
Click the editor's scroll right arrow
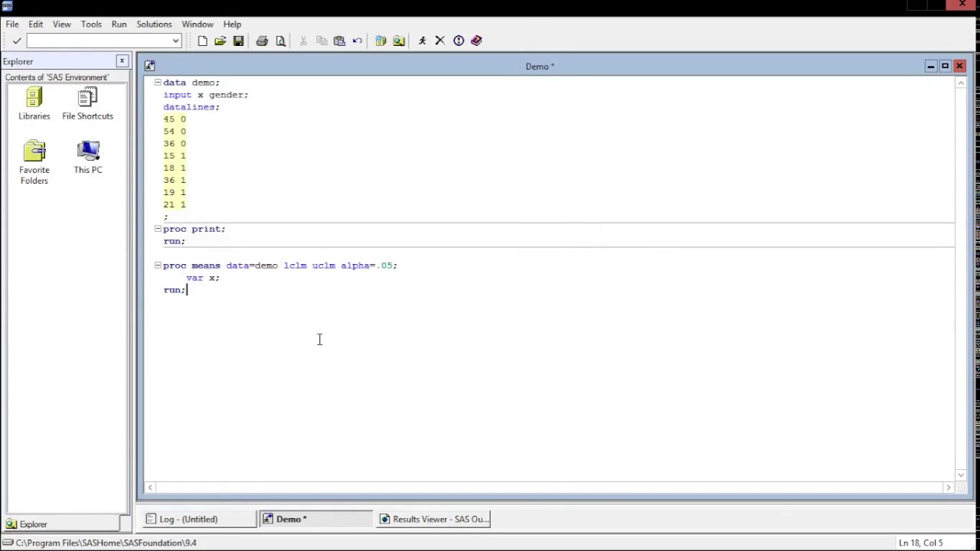pyautogui.click(x=948, y=487)
